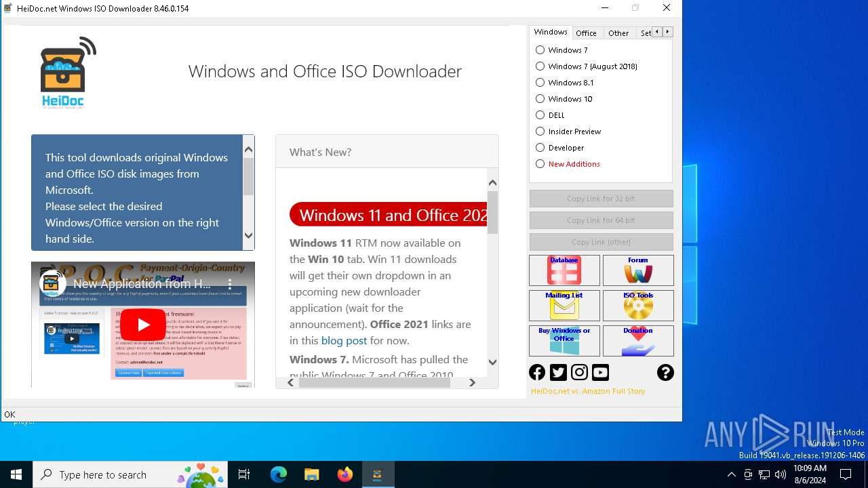Open the Instagram social icon
Screen dimensions: 868x488
(579, 372)
